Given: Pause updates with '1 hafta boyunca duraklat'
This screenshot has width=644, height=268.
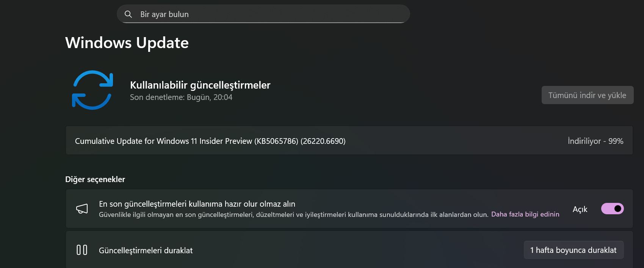Looking at the screenshot, I should 573,250.
